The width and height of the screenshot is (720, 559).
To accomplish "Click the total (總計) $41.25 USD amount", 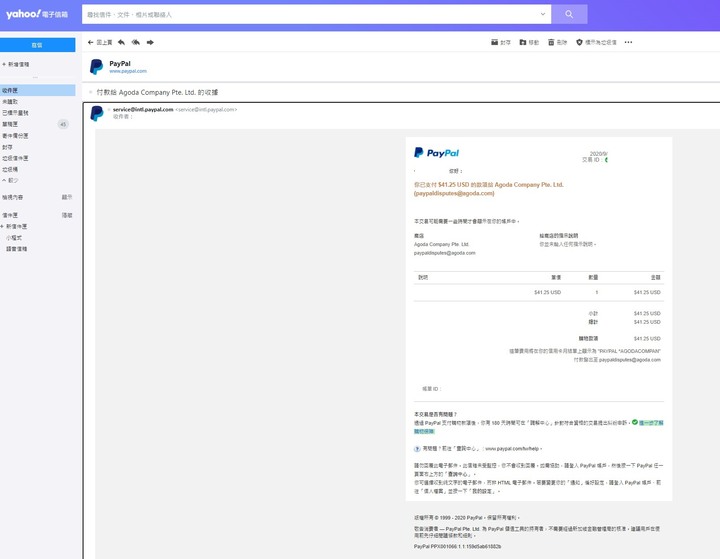I will 647,322.
